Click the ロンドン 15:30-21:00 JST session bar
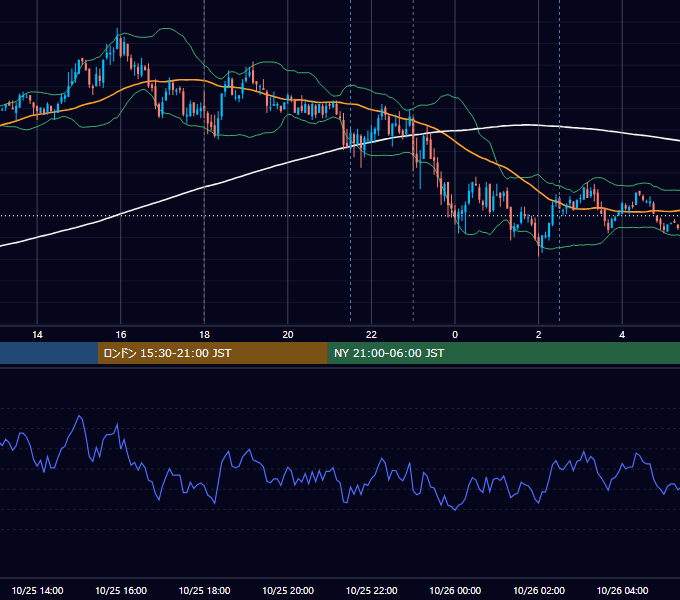Screen dimensions: 680x600 coord(212,353)
